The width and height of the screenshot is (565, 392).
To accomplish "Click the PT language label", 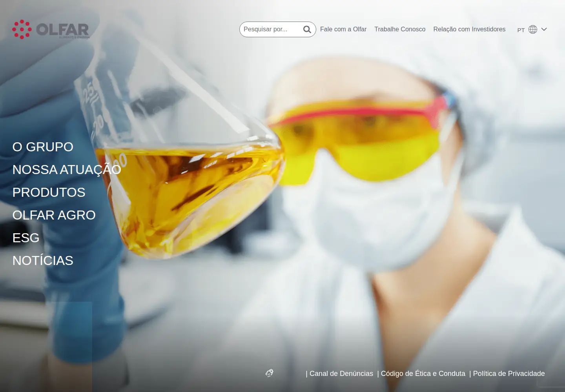I will click(x=521, y=30).
